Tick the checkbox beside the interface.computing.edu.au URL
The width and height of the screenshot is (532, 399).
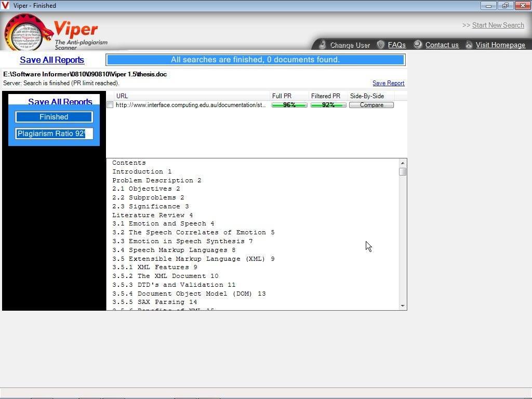click(110, 105)
